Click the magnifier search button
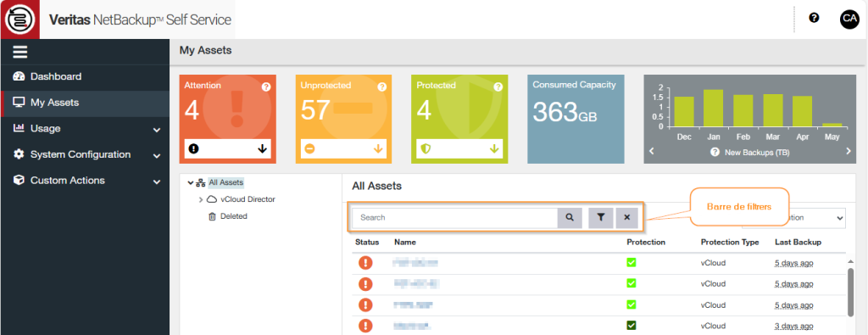This screenshot has width=868, height=335. 570,218
